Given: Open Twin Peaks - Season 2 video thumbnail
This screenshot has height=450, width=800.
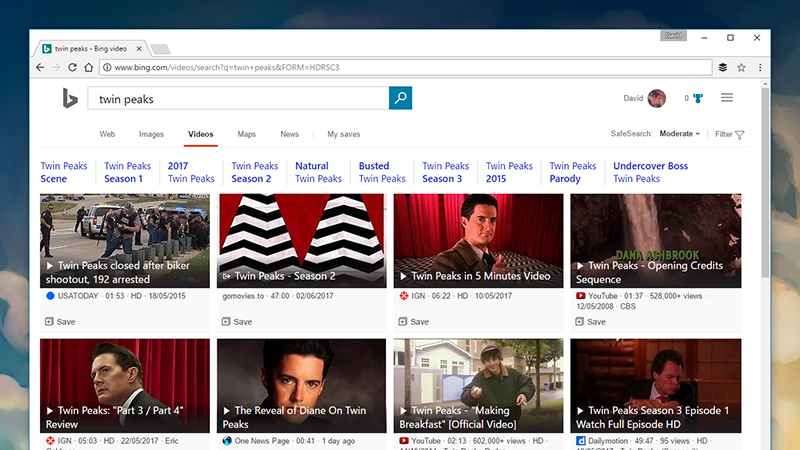Looking at the screenshot, I should (x=302, y=240).
